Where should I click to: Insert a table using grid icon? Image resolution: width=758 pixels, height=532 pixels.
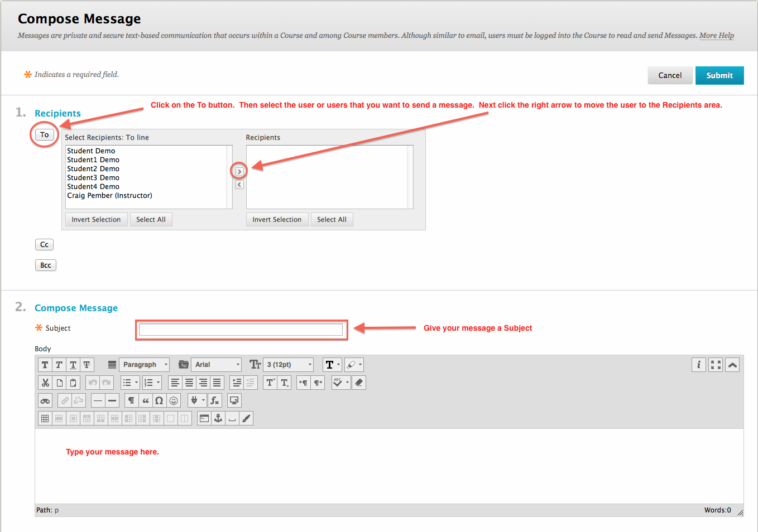45,418
